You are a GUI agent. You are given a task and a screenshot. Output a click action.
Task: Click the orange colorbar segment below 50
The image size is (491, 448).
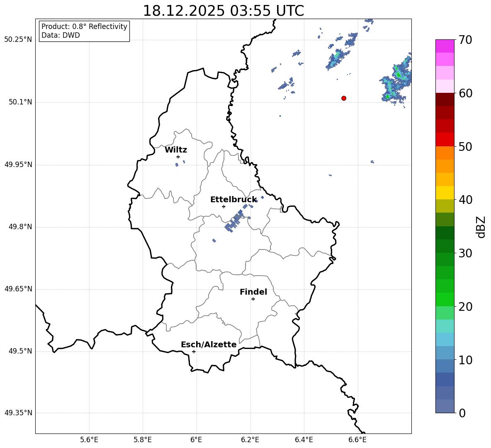coord(445,153)
